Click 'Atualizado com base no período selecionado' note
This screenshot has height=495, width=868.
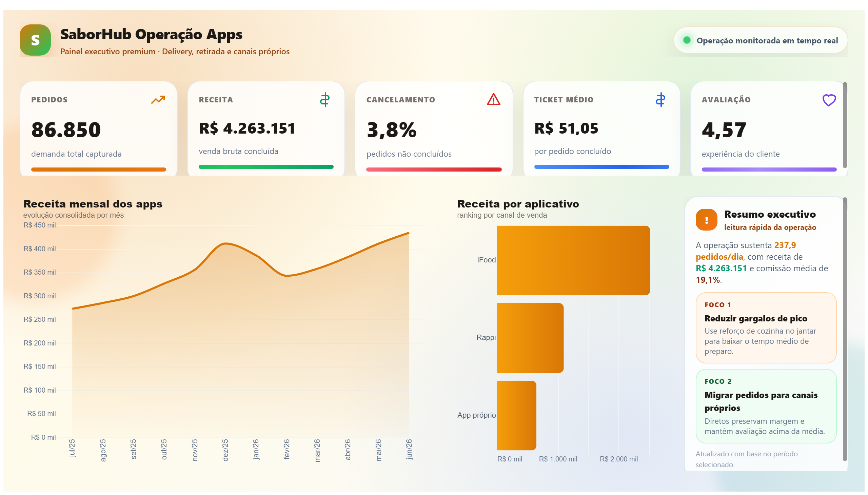tap(746, 459)
